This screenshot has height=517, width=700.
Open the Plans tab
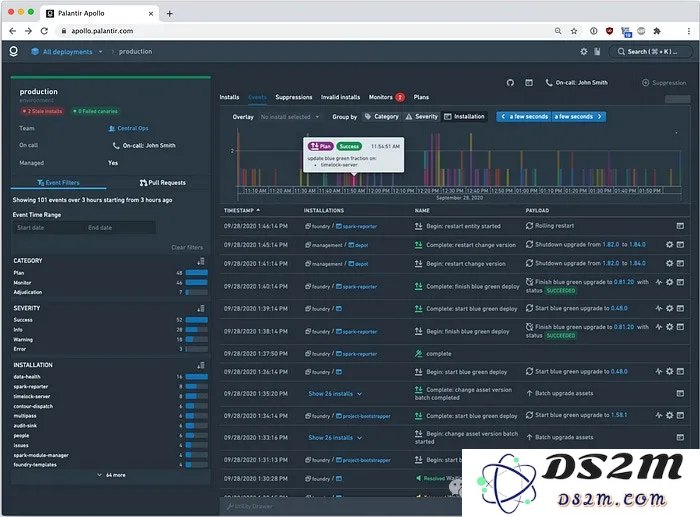[x=421, y=97]
